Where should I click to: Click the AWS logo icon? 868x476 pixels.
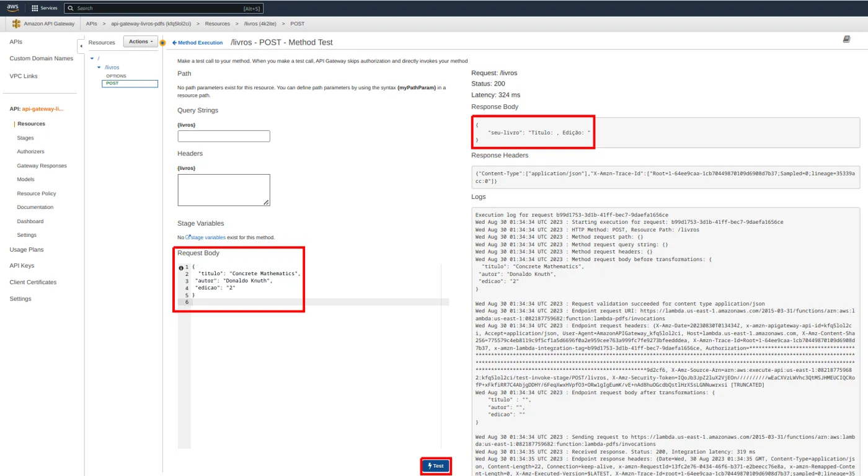click(x=13, y=8)
